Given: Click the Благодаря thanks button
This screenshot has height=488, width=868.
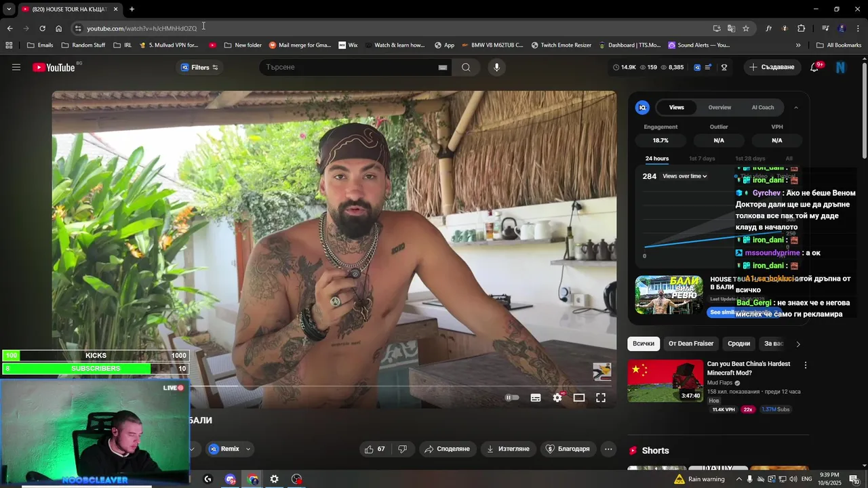Looking at the screenshot, I should click(x=568, y=449).
